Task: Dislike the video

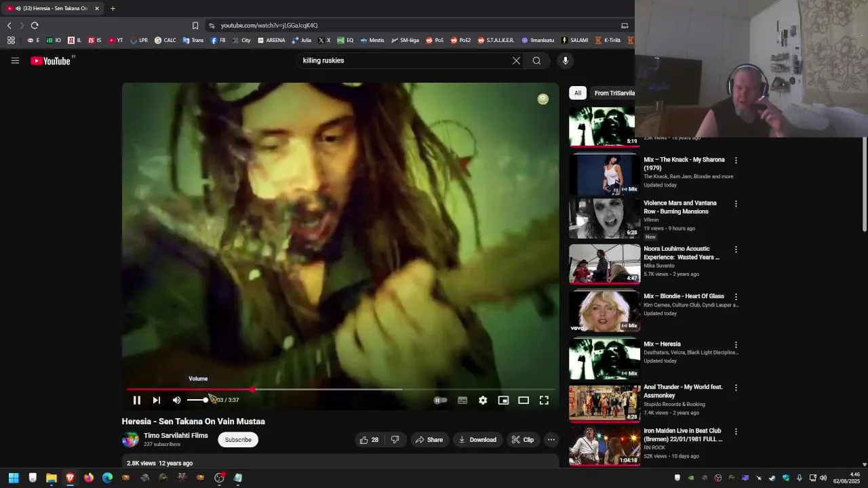Action: point(395,440)
